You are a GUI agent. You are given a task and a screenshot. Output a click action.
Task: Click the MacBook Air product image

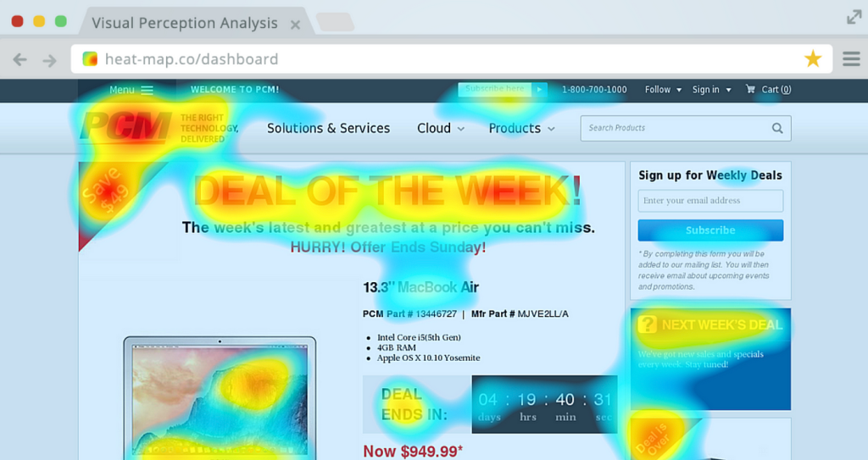220,397
